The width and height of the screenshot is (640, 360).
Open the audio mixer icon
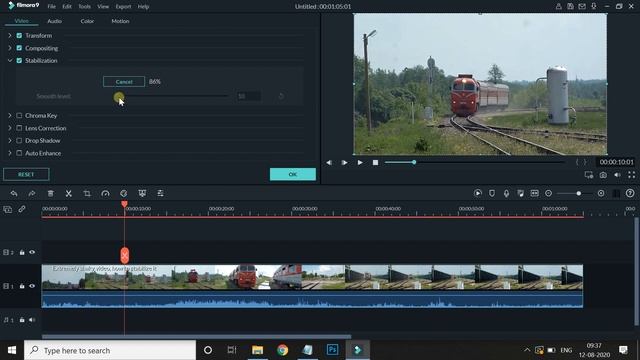click(520, 193)
